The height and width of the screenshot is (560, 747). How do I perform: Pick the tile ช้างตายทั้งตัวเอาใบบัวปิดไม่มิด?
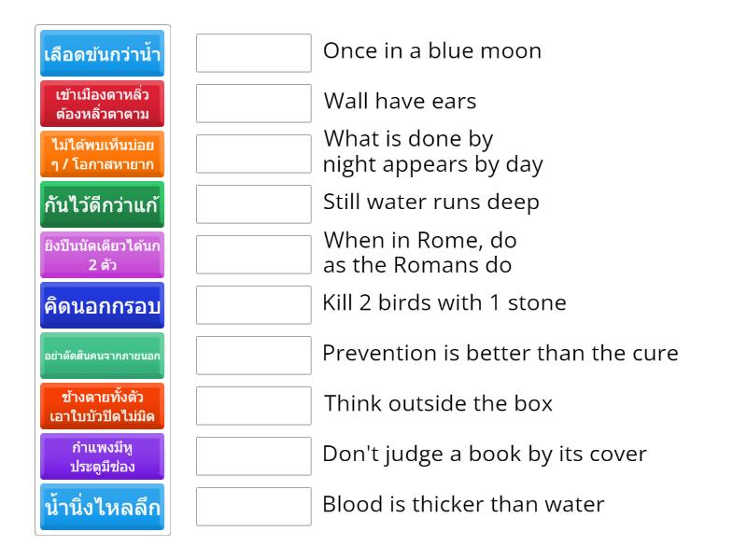click(x=103, y=405)
